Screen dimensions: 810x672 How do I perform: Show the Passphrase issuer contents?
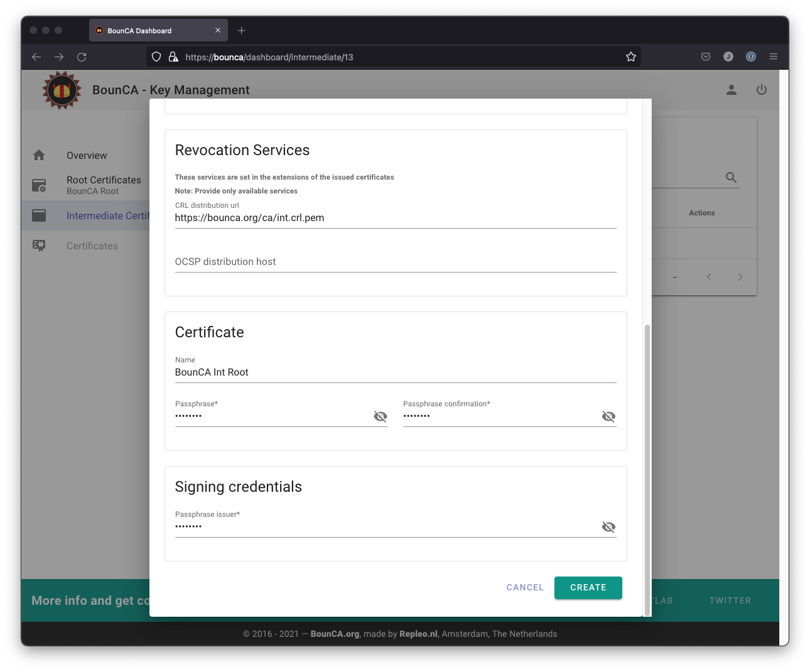pyautogui.click(x=608, y=527)
